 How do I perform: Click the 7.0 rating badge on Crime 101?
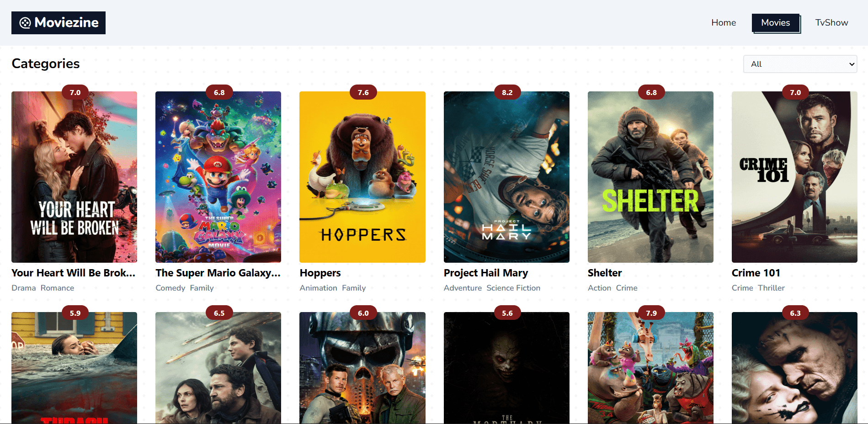[795, 92]
